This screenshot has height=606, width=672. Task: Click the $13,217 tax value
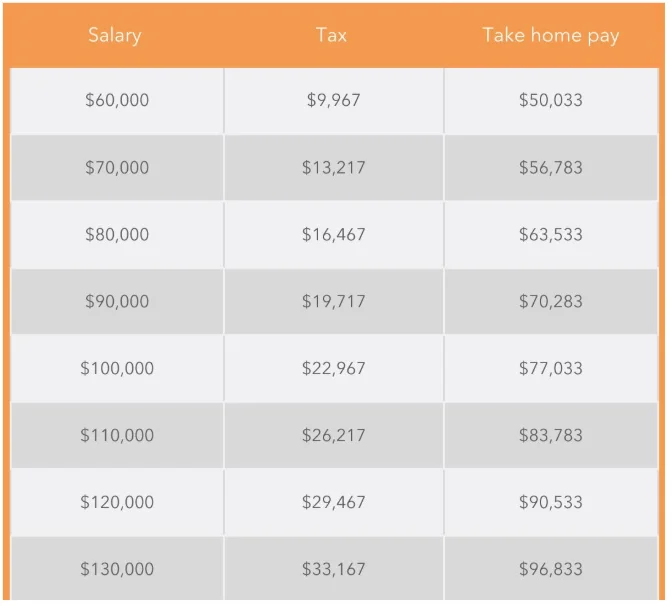pos(333,167)
